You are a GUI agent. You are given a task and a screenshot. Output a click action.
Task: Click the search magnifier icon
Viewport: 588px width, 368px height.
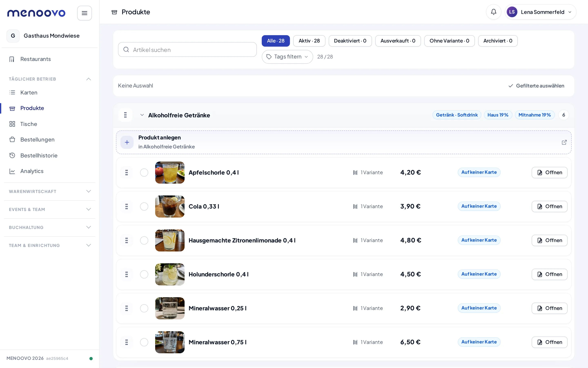126,50
